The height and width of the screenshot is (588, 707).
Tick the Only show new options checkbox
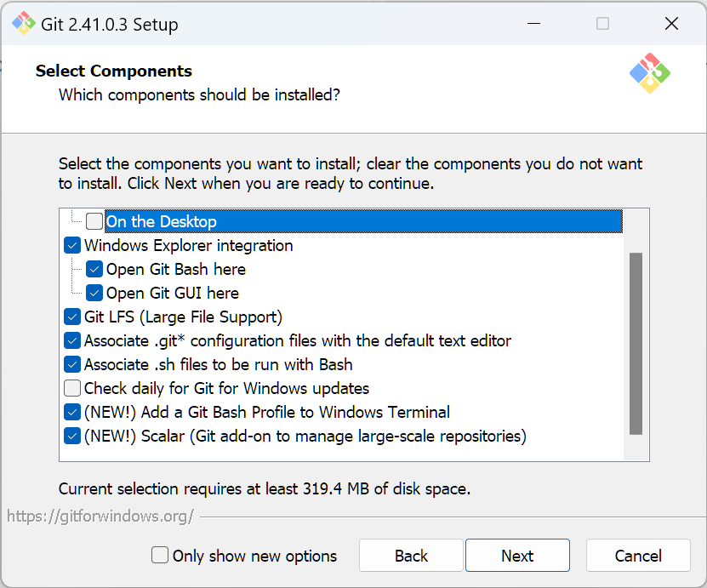click(160, 556)
